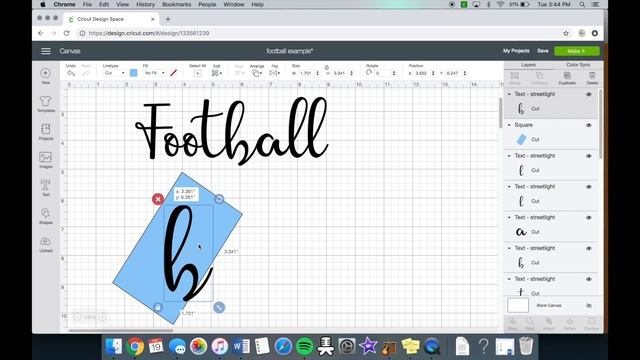Bookmark this page with the star
This screenshot has width=640, height=360.
point(566,33)
